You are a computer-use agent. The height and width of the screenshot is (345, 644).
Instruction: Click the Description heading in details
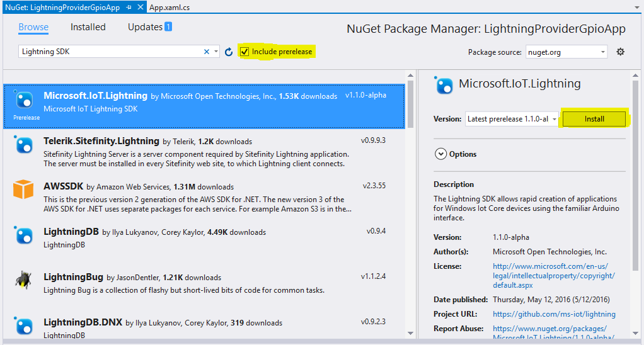454,184
